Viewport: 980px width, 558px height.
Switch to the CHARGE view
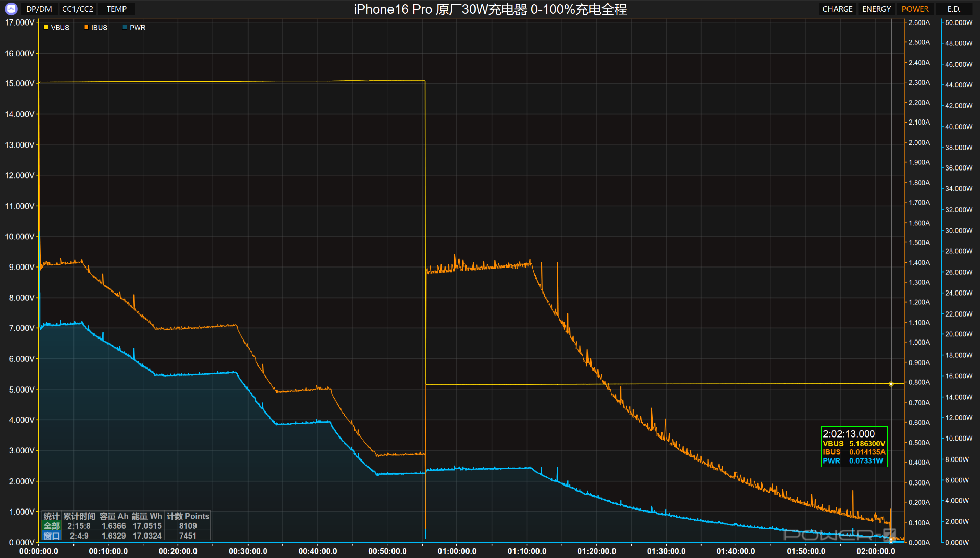pos(837,9)
